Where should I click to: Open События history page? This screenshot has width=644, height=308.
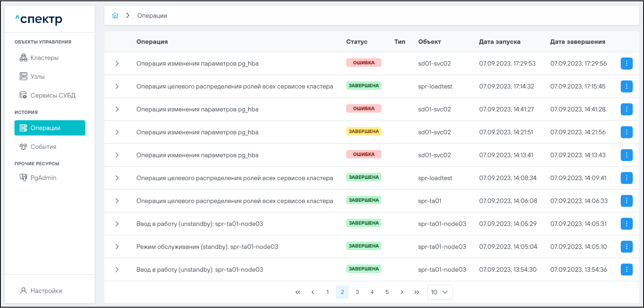coord(43,147)
